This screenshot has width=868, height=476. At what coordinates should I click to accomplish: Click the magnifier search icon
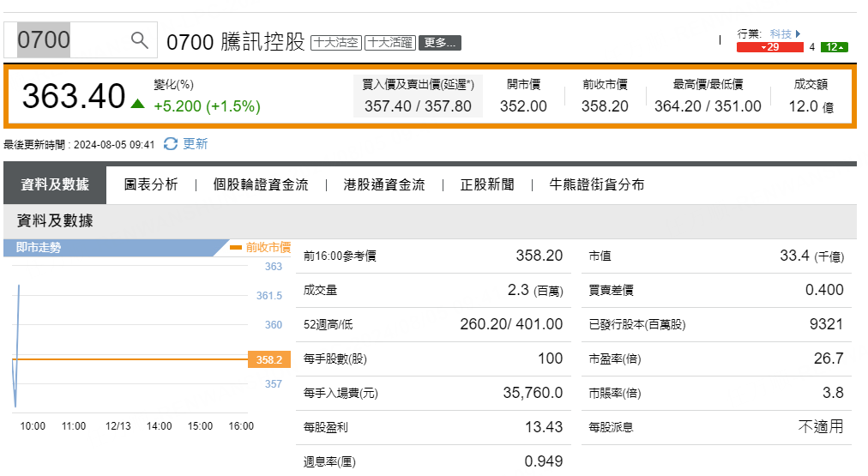point(140,39)
